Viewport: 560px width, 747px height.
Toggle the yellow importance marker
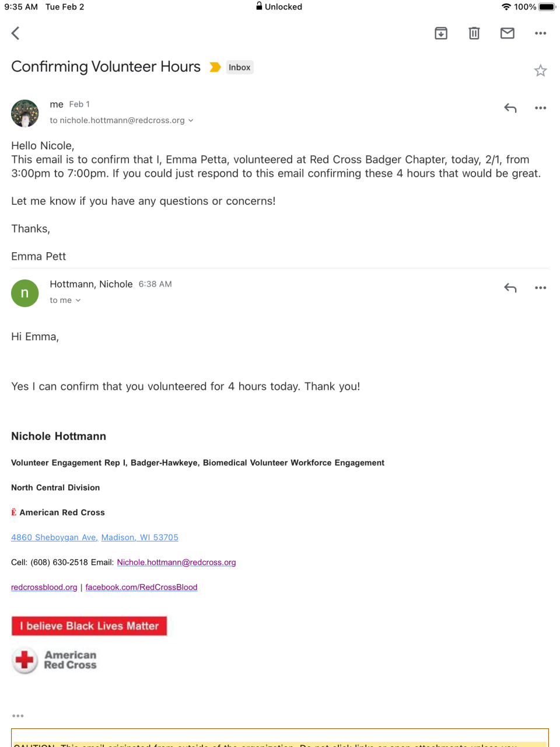[215, 67]
